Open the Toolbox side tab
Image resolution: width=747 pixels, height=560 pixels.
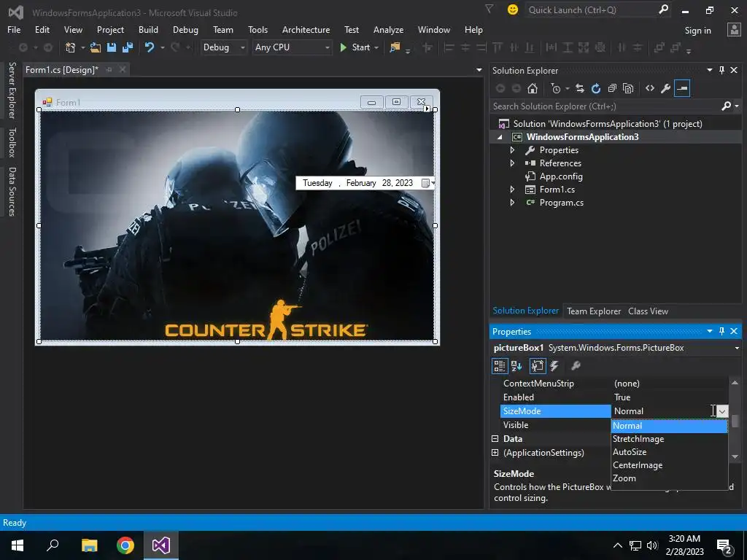click(12, 142)
